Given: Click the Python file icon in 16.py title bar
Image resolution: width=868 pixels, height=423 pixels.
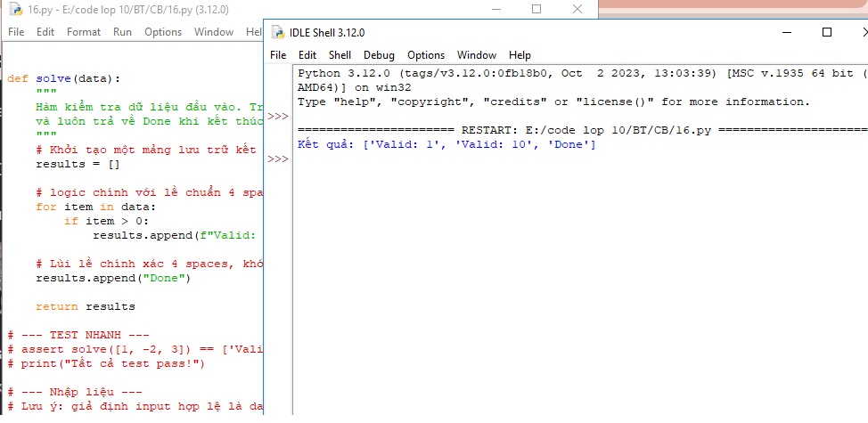Looking at the screenshot, I should [15, 10].
